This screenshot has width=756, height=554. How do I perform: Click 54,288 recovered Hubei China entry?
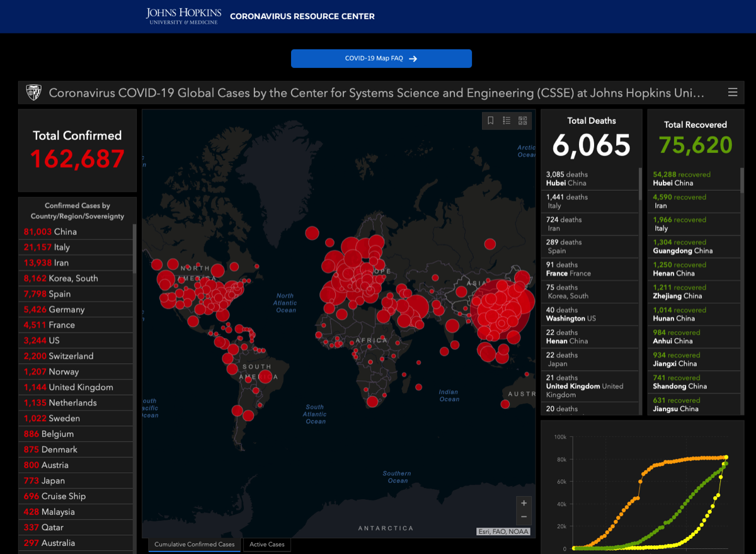694,179
